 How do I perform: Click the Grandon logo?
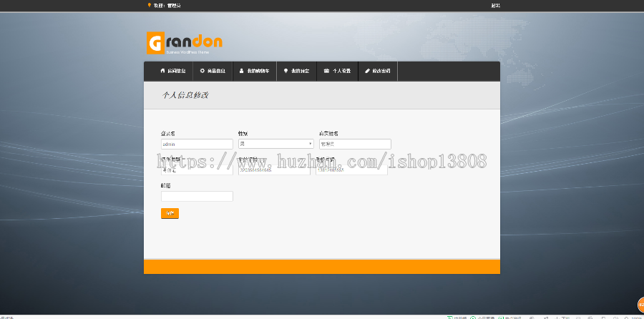point(184,43)
